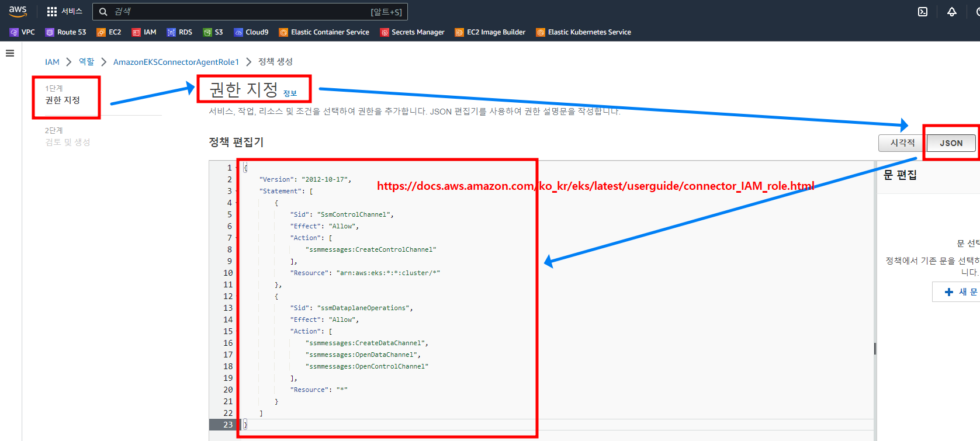
Task: Open the EC2 Image Builder icon
Action: 459,32
